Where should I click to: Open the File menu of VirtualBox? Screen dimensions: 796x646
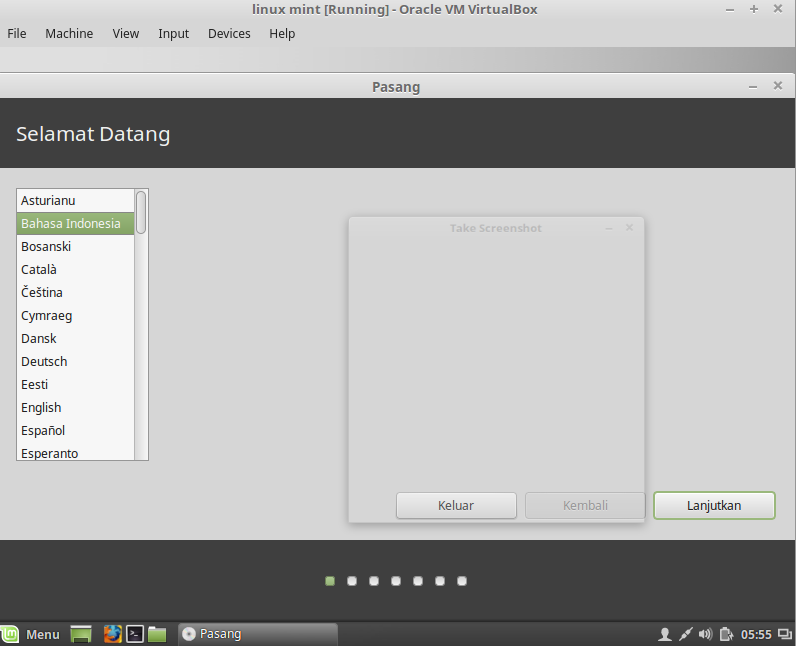pyautogui.click(x=17, y=33)
